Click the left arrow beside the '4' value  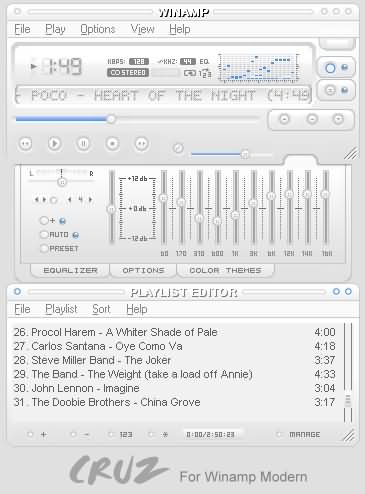click(x=69, y=200)
